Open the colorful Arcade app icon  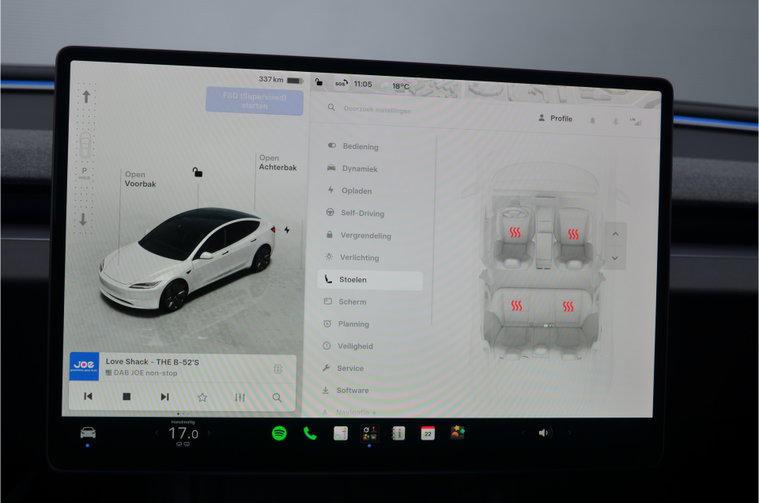tap(457, 432)
